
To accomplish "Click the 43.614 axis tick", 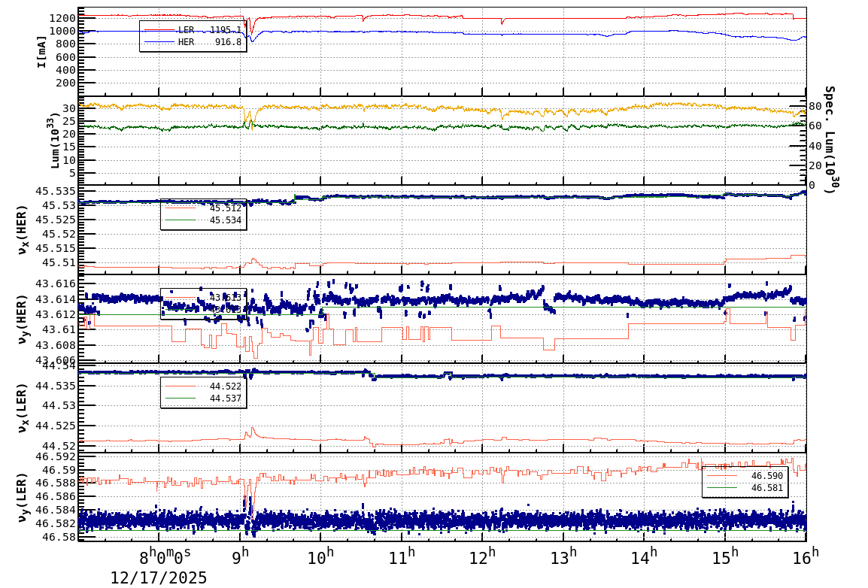I will click(56, 299).
